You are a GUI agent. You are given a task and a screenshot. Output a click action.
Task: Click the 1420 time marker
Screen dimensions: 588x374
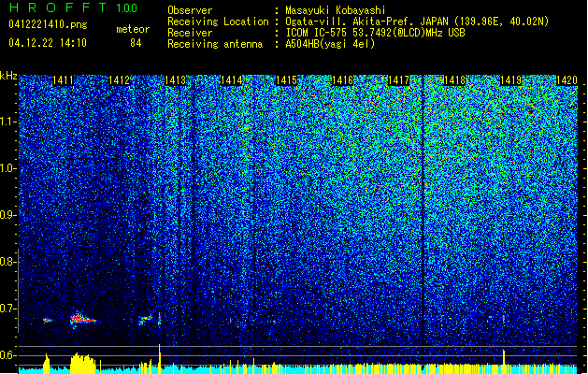(x=566, y=80)
